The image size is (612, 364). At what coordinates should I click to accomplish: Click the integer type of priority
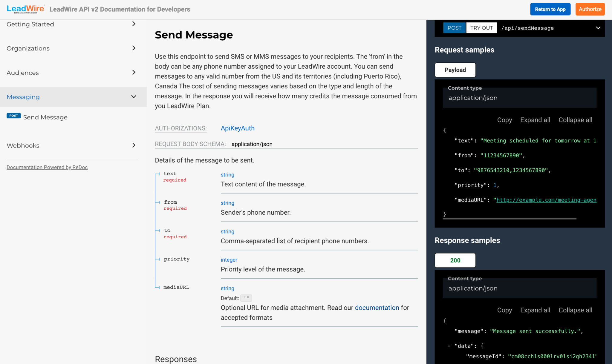click(229, 260)
